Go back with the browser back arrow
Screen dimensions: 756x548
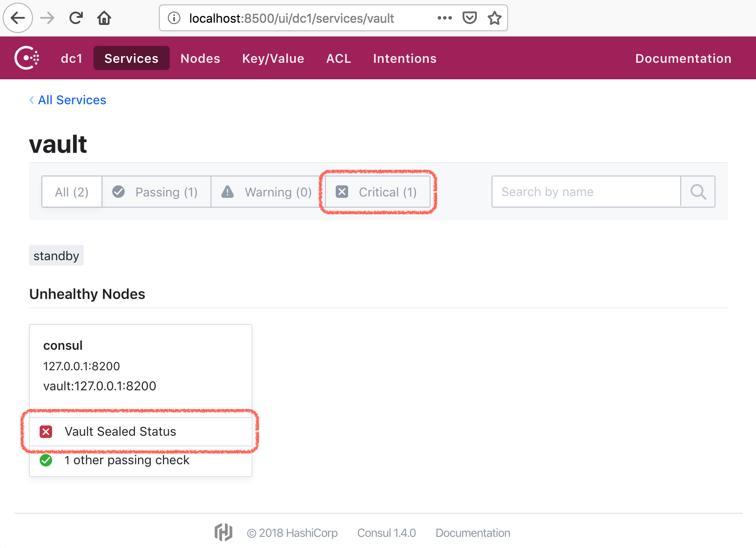coord(18,18)
